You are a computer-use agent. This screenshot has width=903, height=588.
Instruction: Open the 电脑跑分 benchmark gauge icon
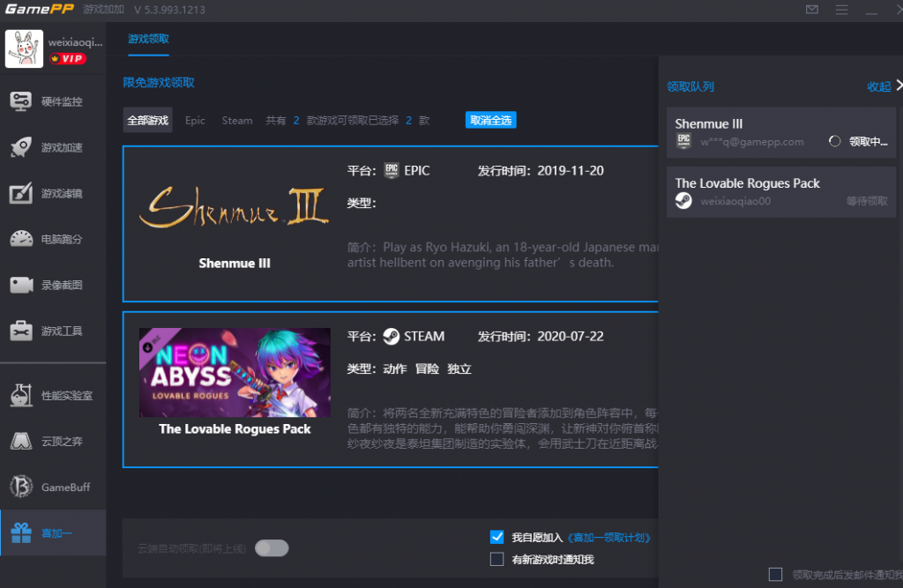[x=21, y=239]
